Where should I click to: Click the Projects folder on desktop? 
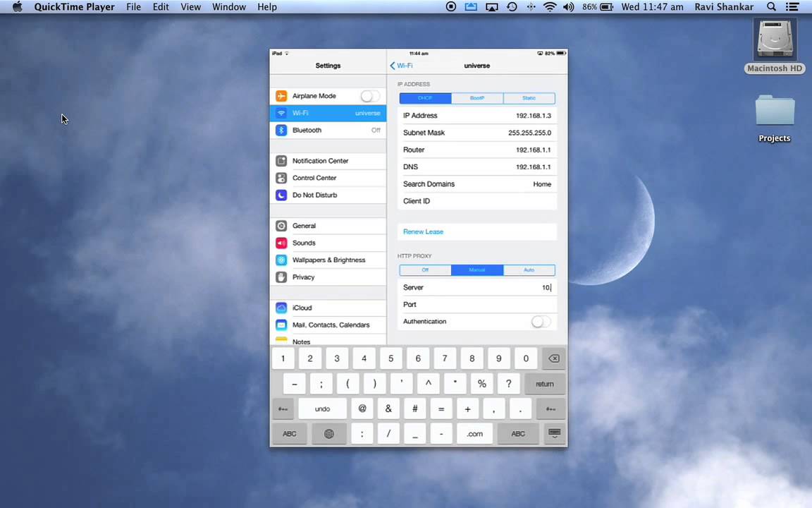pos(775,110)
